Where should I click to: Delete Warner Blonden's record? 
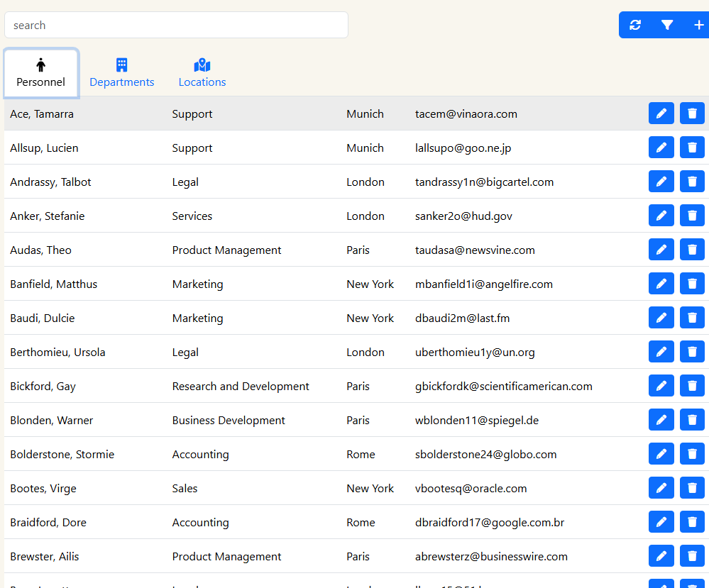[x=692, y=420]
